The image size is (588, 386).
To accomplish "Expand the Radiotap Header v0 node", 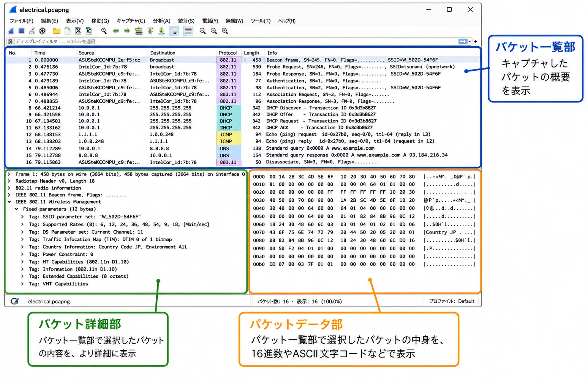I will 9,181.
